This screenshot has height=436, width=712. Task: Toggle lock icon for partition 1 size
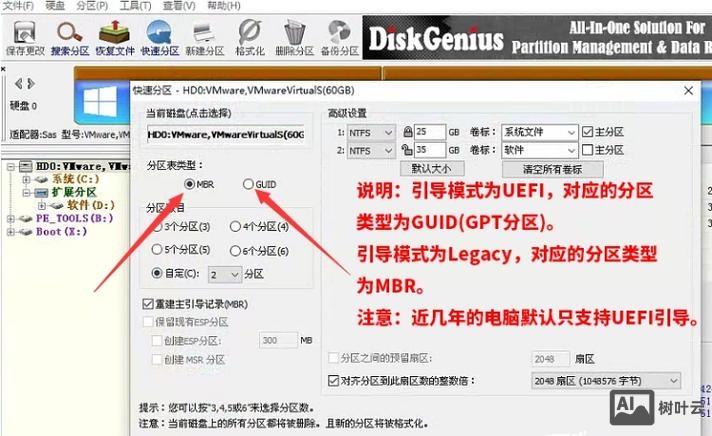pos(408,132)
